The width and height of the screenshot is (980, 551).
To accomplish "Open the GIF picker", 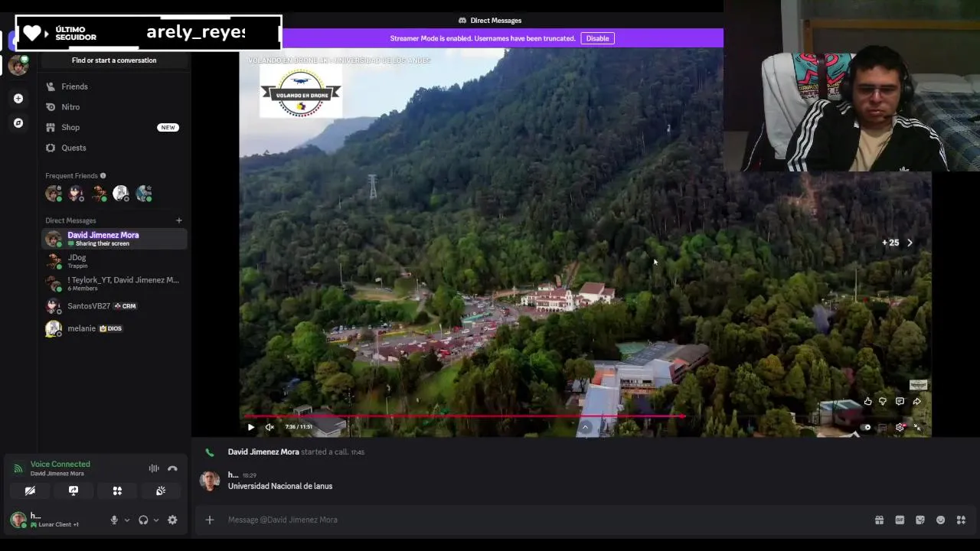I will 900,520.
